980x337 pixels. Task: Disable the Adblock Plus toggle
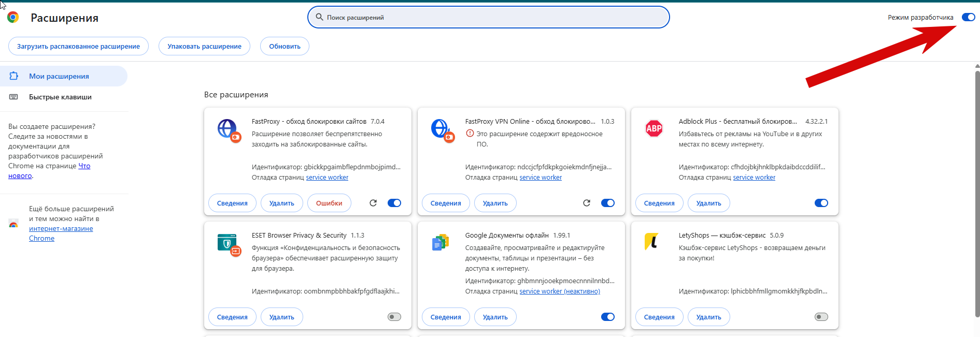click(x=821, y=203)
